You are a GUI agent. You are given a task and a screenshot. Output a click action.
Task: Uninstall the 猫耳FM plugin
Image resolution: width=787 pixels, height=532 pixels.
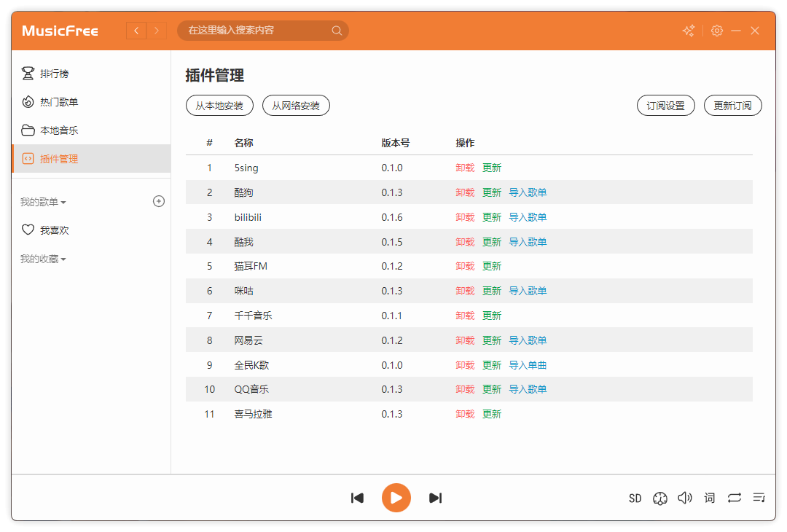[x=465, y=266]
